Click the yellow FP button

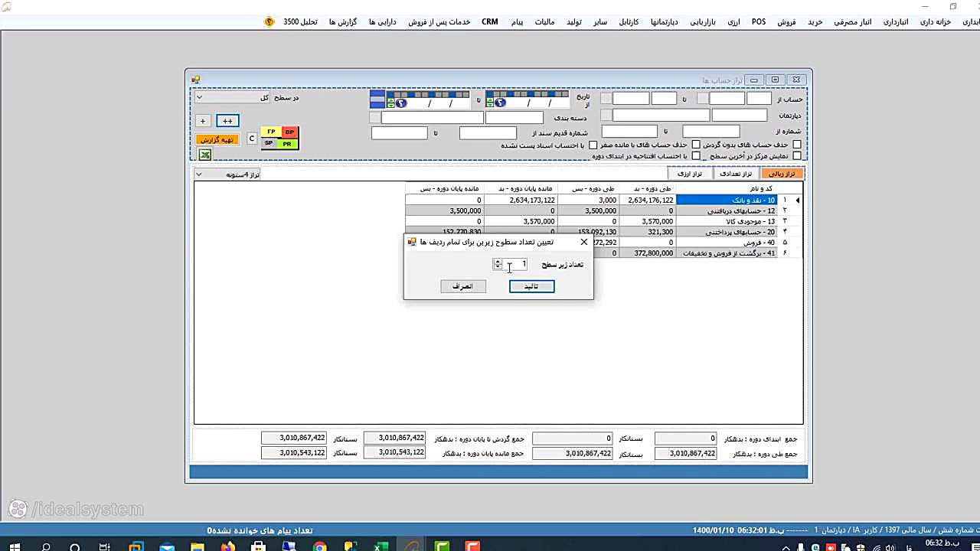click(x=271, y=132)
